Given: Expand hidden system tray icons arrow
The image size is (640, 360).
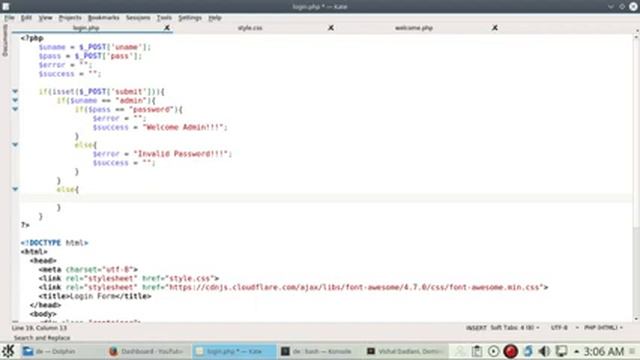Looking at the screenshot, I should 576,351.
